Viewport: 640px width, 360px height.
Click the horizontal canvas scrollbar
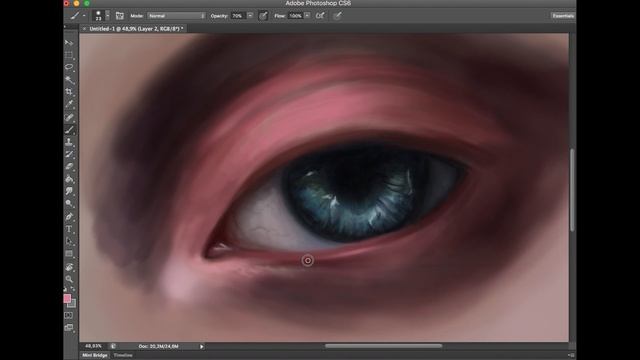pos(383,346)
